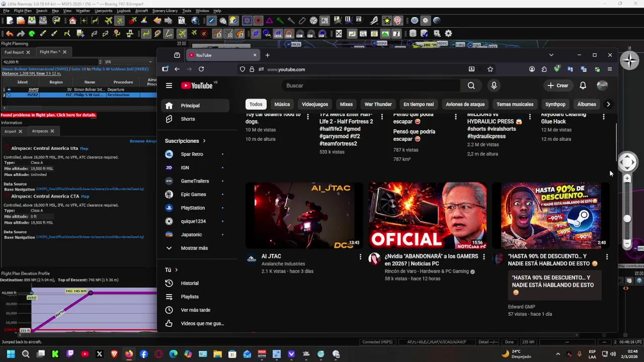
Task: Show hidden system tray icons chevron
Action: [x=557, y=354]
